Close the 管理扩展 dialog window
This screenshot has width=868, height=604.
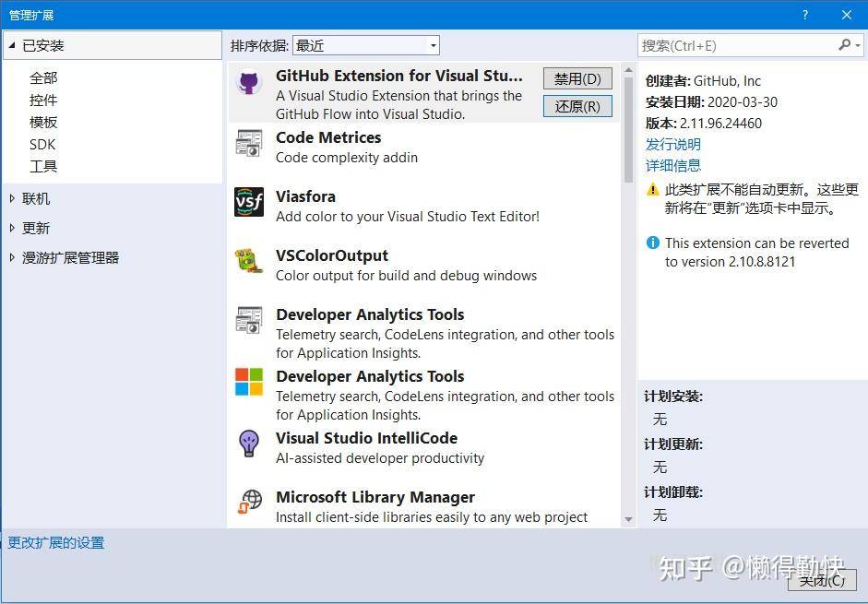(x=847, y=15)
